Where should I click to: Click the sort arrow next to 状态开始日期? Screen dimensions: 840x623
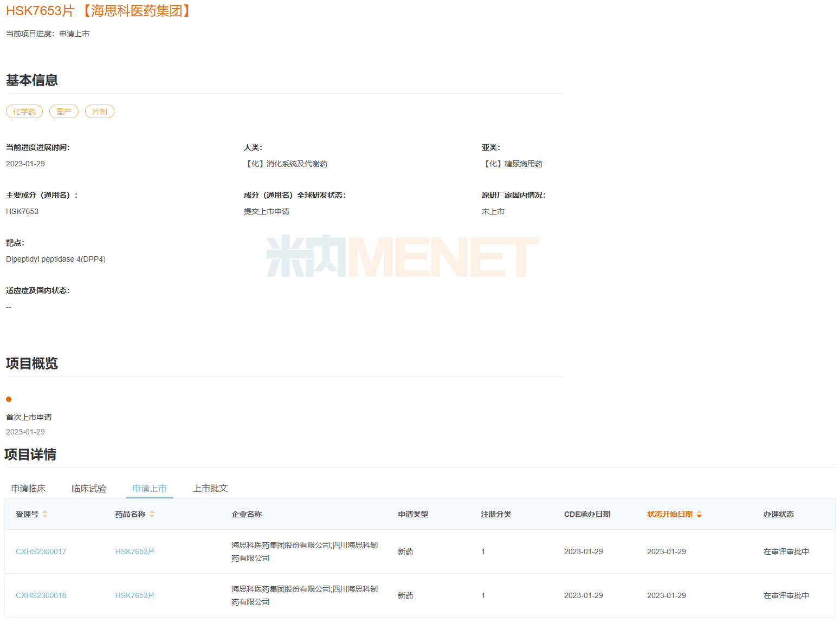coord(699,514)
